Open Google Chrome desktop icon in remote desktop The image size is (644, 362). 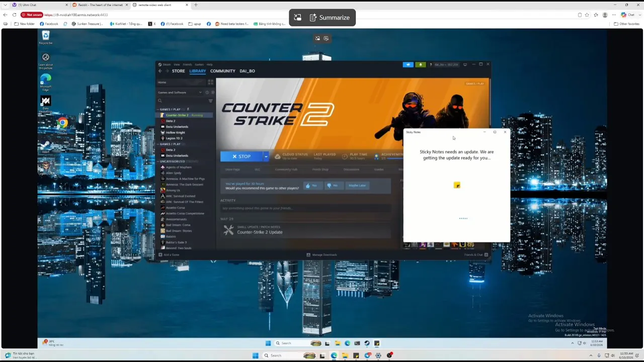click(x=62, y=125)
